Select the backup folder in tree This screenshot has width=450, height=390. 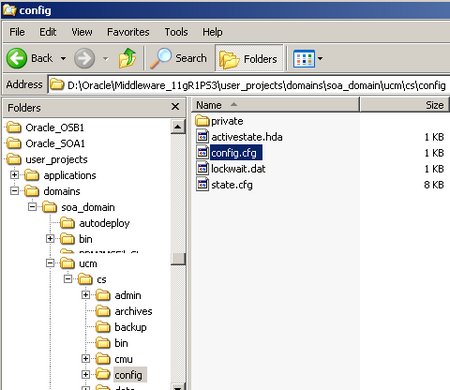pyautogui.click(x=130, y=327)
